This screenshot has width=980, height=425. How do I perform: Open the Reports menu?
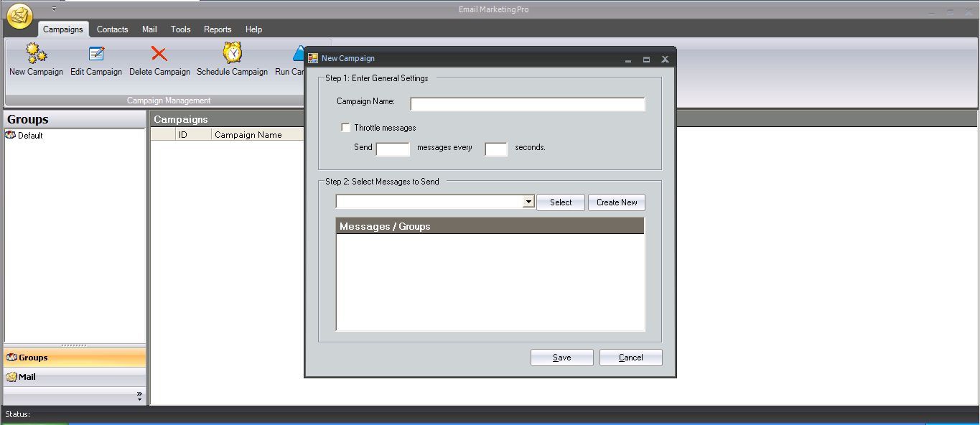coord(217,29)
